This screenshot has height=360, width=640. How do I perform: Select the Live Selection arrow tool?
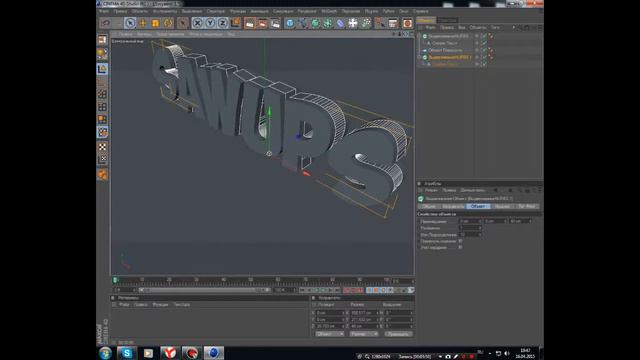click(x=130, y=23)
